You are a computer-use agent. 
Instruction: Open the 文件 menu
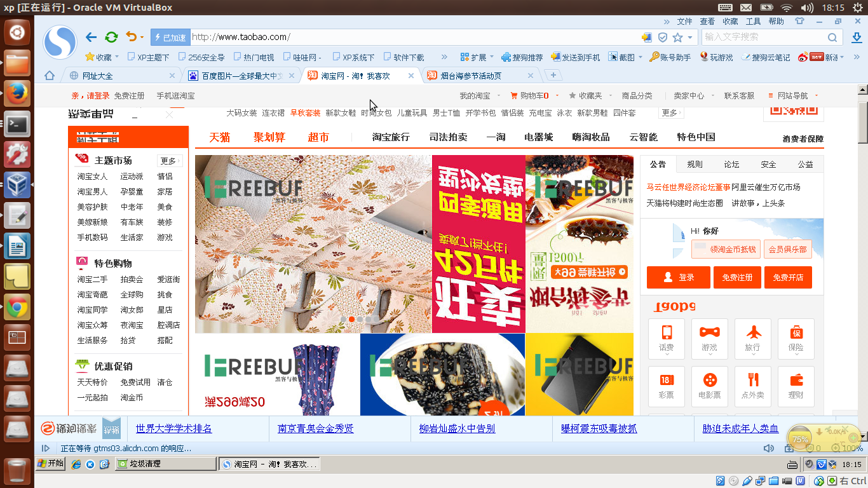684,22
